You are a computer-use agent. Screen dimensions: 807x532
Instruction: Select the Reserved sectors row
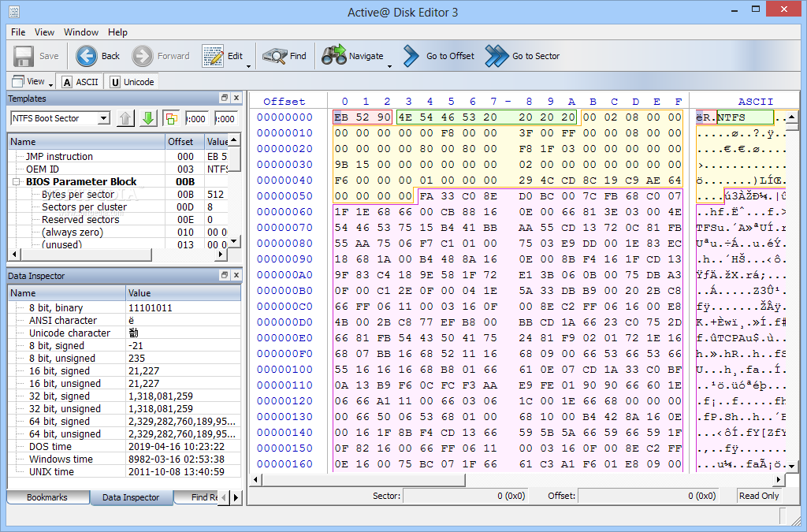click(x=120, y=219)
